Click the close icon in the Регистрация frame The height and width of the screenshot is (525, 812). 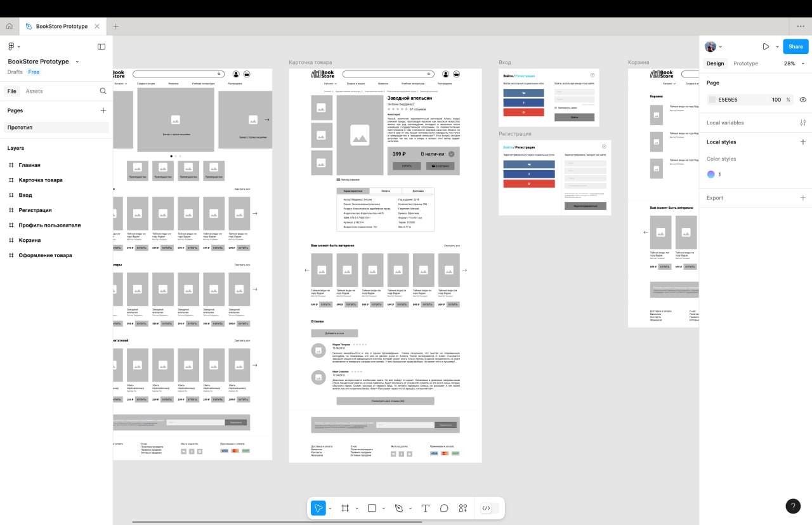[x=604, y=147]
